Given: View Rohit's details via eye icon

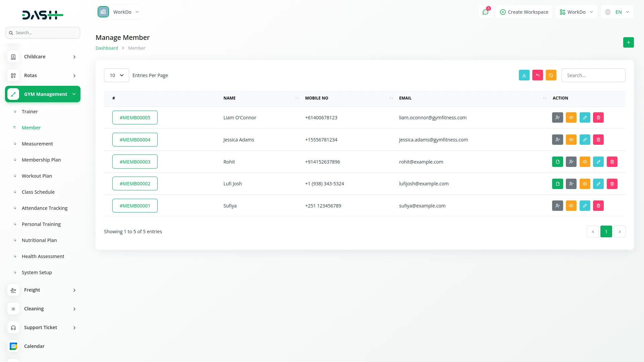Looking at the screenshot, I should coord(585,162).
